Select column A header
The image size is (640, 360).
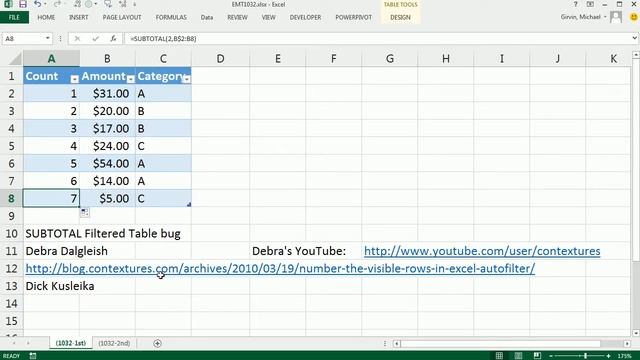point(51,59)
